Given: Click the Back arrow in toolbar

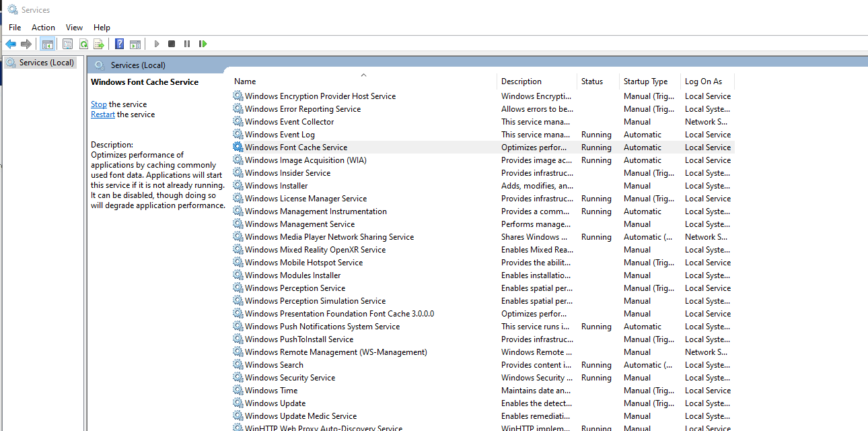Looking at the screenshot, I should tap(11, 44).
